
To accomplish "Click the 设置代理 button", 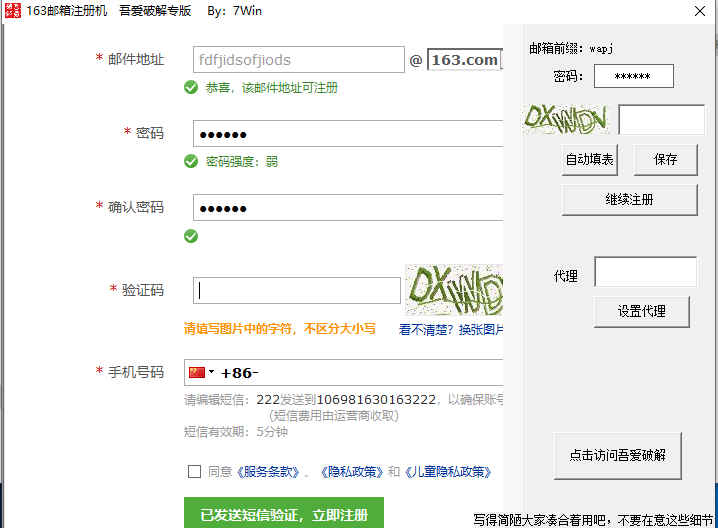I will click(x=642, y=311).
